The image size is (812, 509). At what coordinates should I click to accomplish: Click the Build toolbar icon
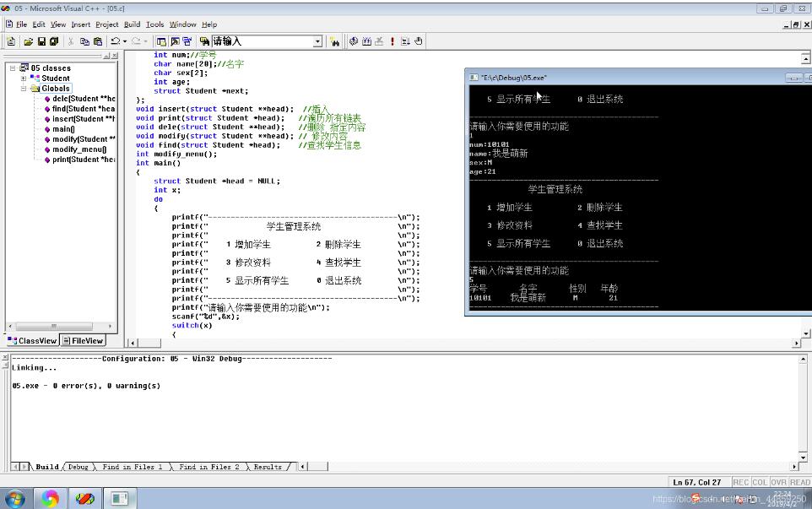coord(366,41)
